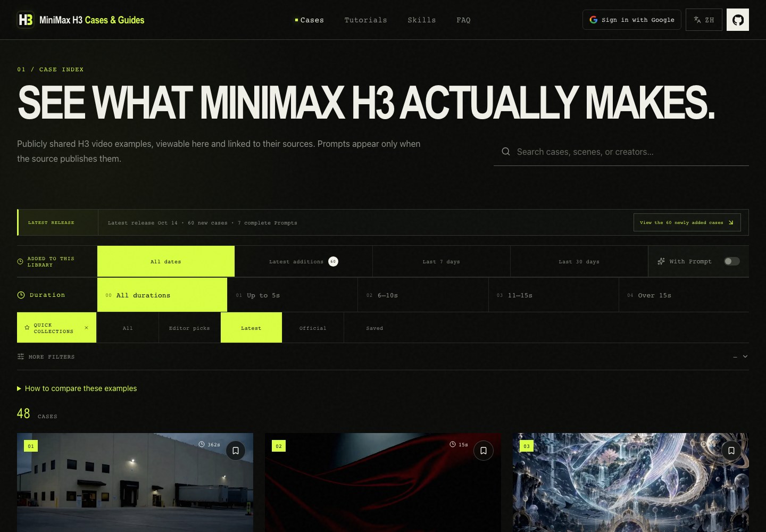
Task: Click the Quick Collections star icon
Action: [x=27, y=328]
